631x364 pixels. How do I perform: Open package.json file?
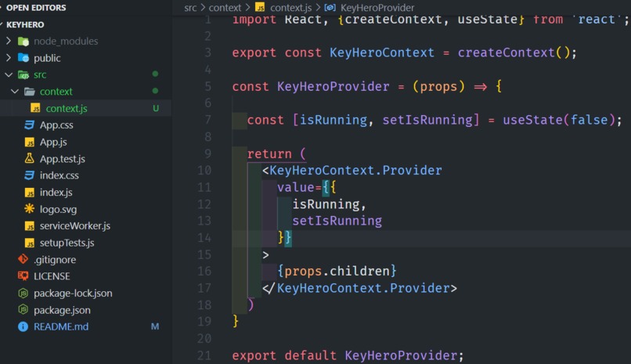[x=62, y=310]
